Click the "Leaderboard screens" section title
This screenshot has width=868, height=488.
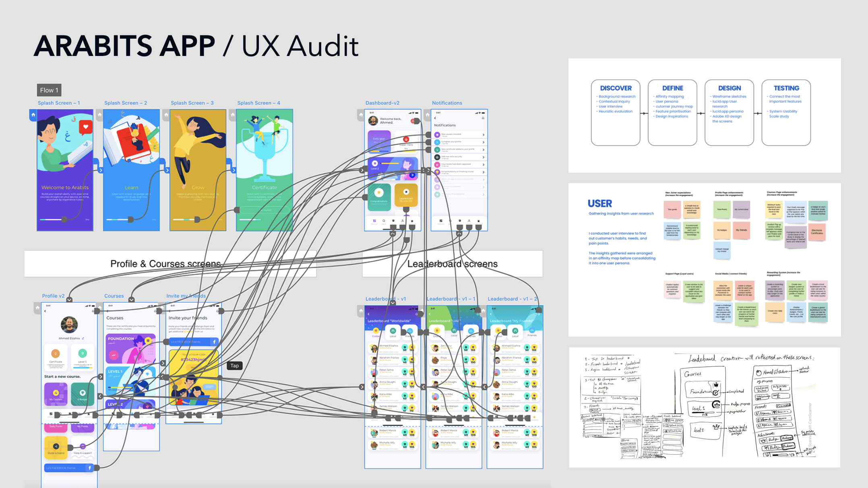click(x=453, y=264)
